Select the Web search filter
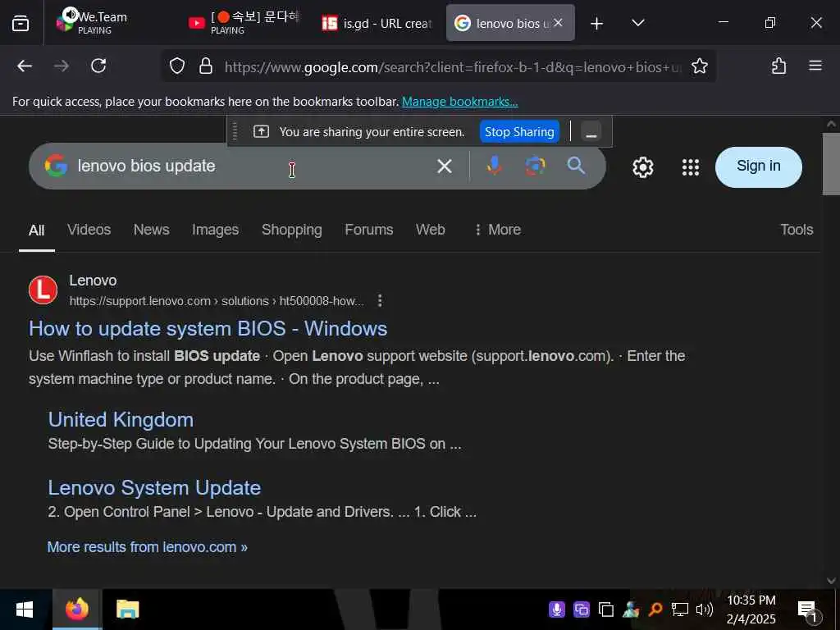This screenshot has width=840, height=630. (x=431, y=230)
